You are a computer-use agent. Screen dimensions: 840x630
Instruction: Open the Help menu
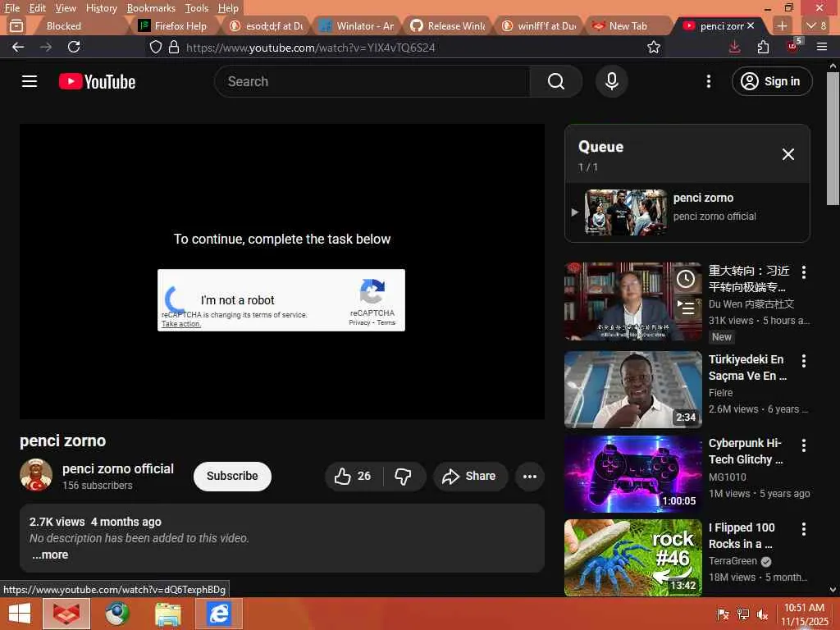(x=228, y=8)
